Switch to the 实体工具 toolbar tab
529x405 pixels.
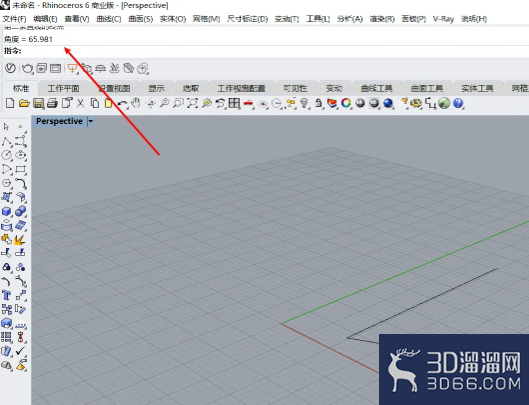(477, 88)
